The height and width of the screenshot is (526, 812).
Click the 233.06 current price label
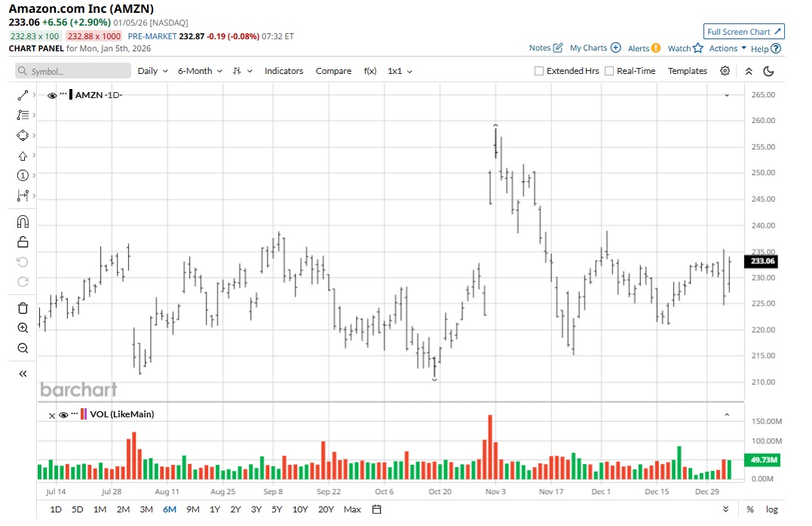[x=761, y=261]
